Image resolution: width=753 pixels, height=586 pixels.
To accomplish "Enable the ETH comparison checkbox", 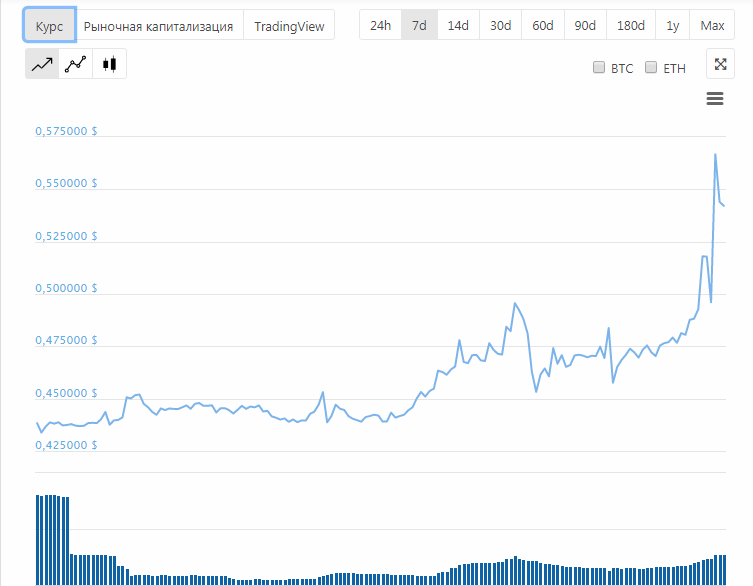I will point(651,67).
